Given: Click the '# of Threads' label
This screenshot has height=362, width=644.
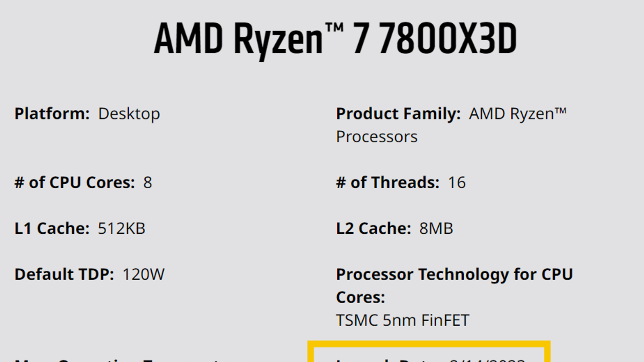Looking at the screenshot, I should [388, 183].
